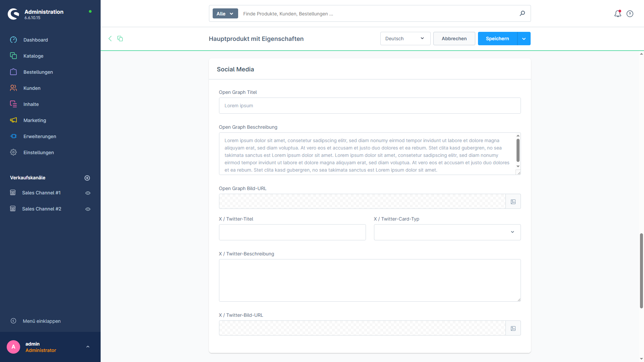Click the notification bell icon

618,14
